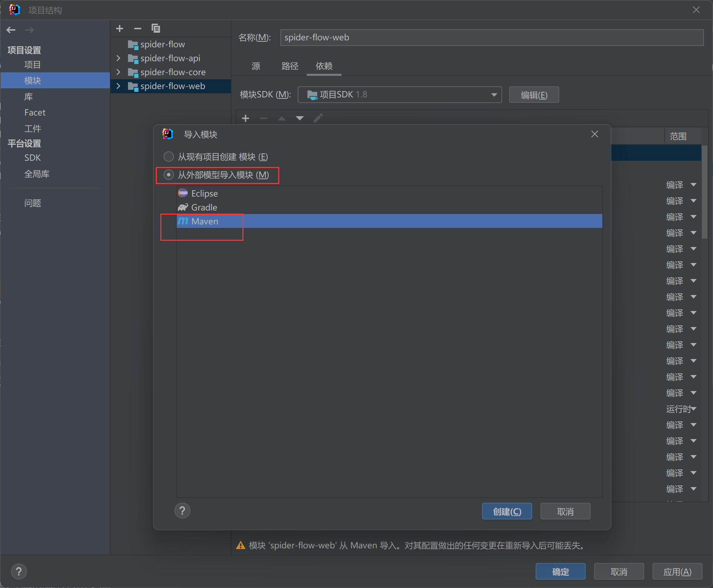Switch to the 路径 (Paths) tab
The height and width of the screenshot is (588, 713).
pos(290,66)
